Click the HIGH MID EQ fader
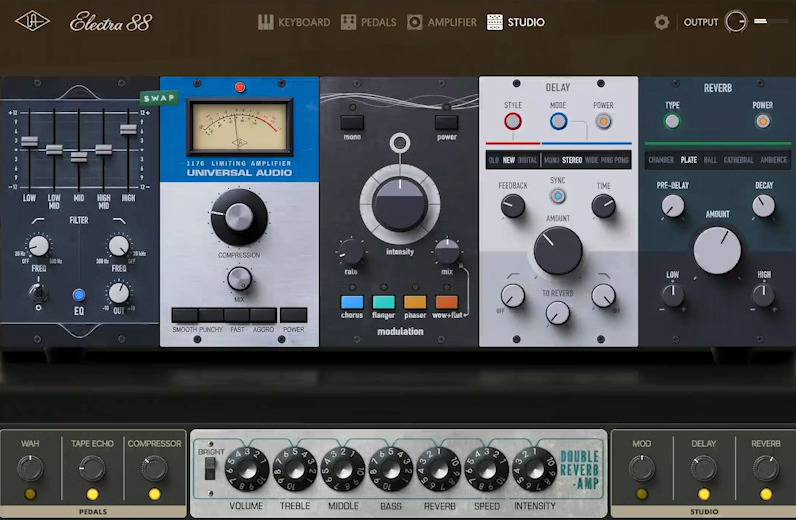The height and width of the screenshot is (520, 796). pyautogui.click(x=104, y=149)
